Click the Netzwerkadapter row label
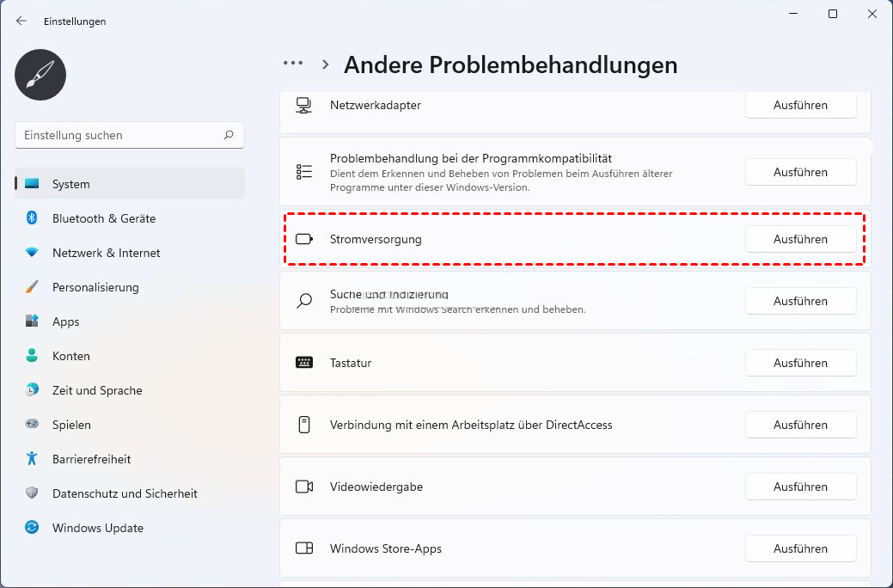The image size is (893, 588). click(376, 105)
